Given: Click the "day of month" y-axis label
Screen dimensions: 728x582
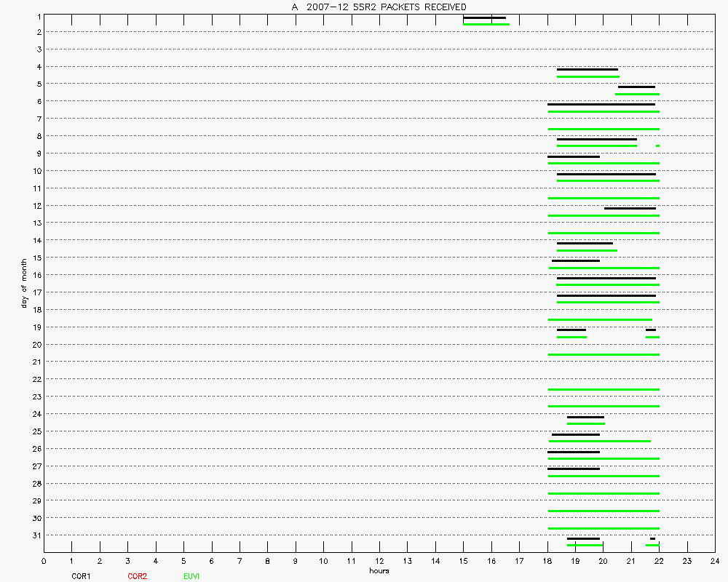Looking at the screenshot, I should click(x=24, y=282).
